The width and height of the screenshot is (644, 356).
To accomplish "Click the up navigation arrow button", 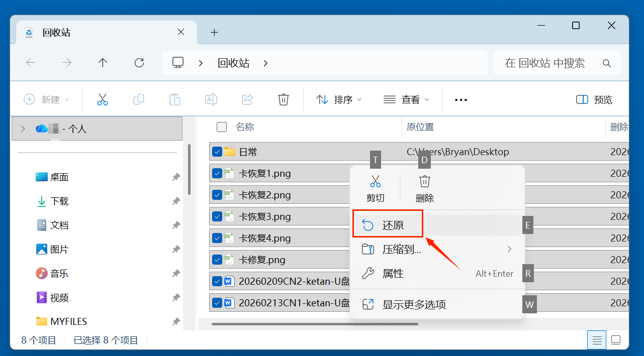I will click(103, 62).
